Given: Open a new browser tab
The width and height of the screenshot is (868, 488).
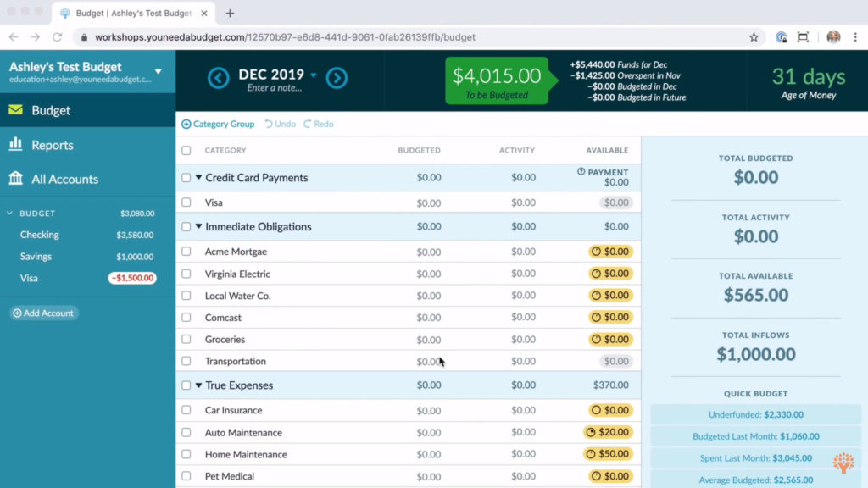Looking at the screenshot, I should 230,13.
